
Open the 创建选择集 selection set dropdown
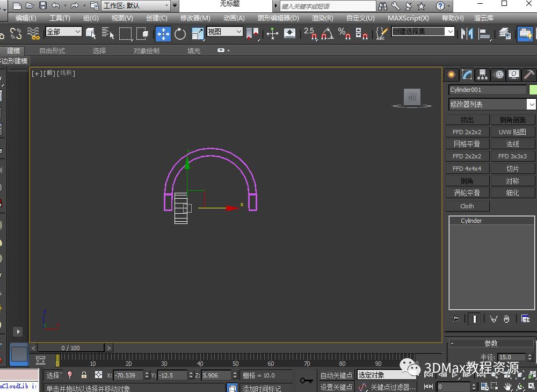[x=423, y=32]
